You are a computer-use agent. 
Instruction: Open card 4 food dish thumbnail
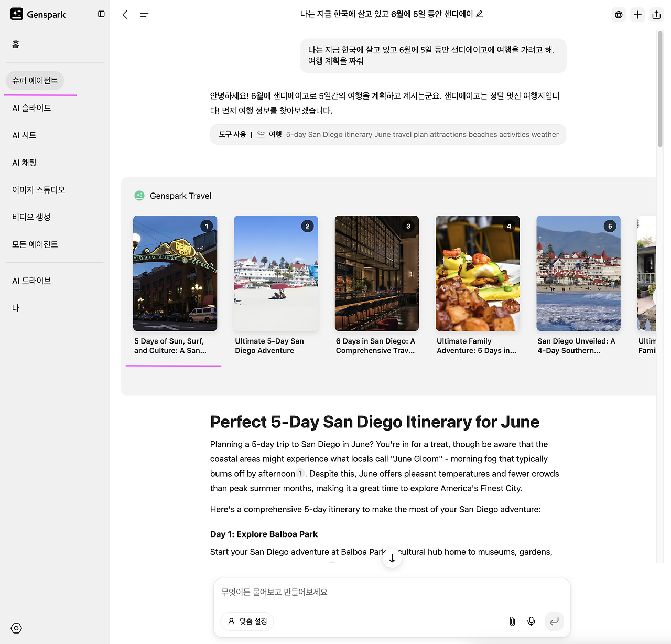[x=478, y=273]
